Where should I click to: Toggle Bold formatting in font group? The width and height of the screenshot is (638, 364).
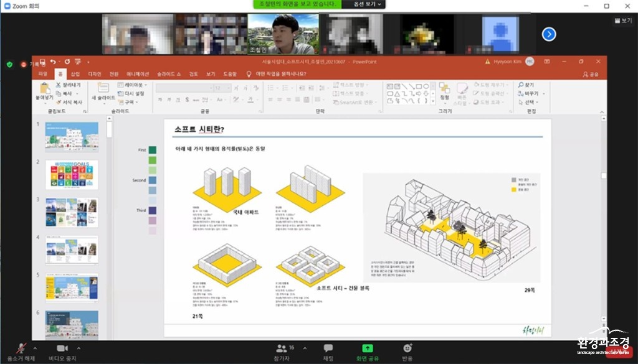pyautogui.click(x=160, y=100)
